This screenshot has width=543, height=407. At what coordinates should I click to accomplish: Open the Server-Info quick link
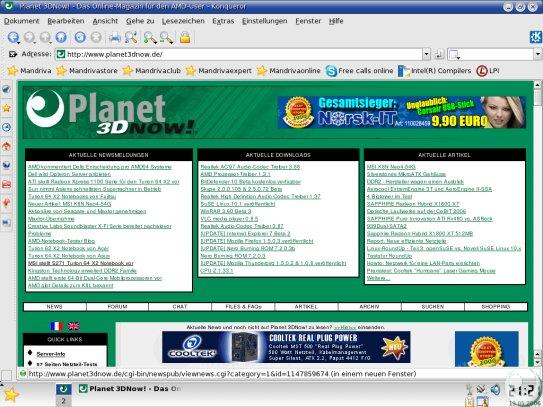(x=51, y=354)
